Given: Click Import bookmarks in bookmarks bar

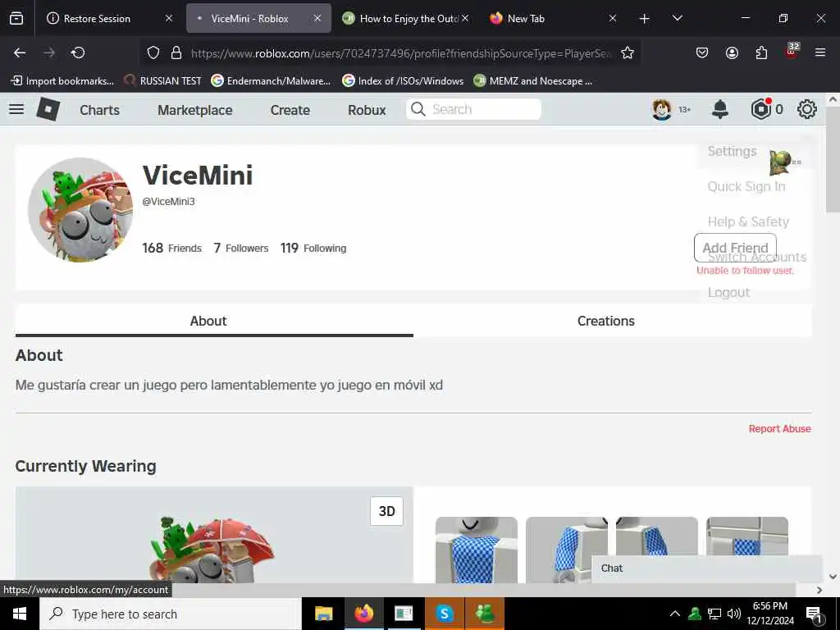Looking at the screenshot, I should 62,81.
